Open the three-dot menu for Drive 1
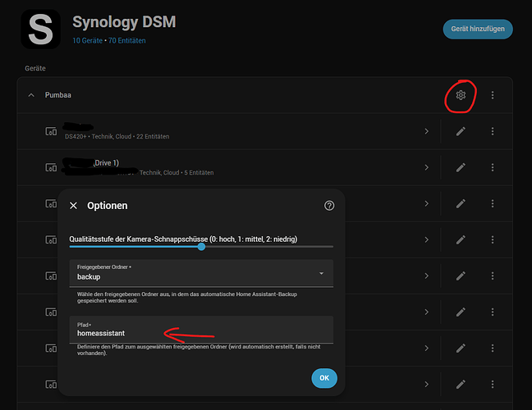This screenshot has height=410, width=532. click(493, 167)
